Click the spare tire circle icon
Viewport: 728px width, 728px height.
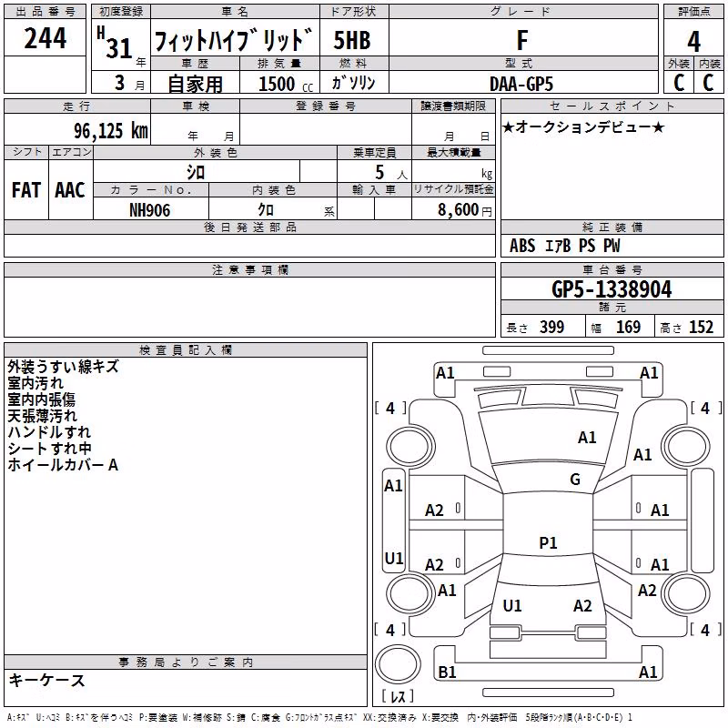(398, 664)
